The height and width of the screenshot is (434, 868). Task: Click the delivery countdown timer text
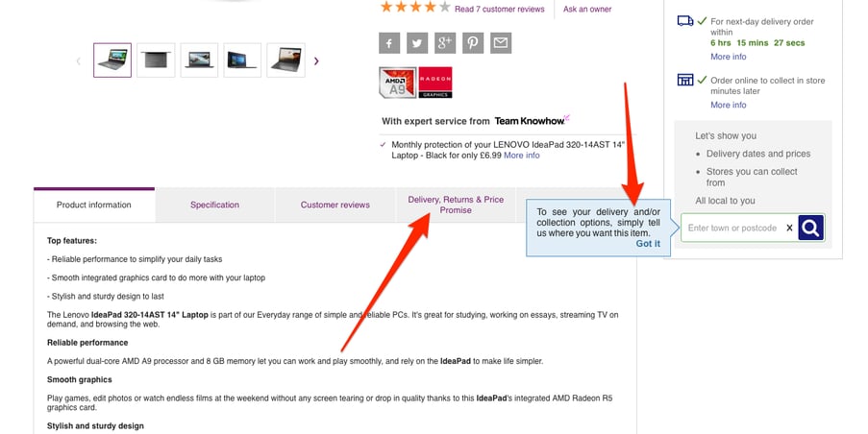(x=757, y=42)
